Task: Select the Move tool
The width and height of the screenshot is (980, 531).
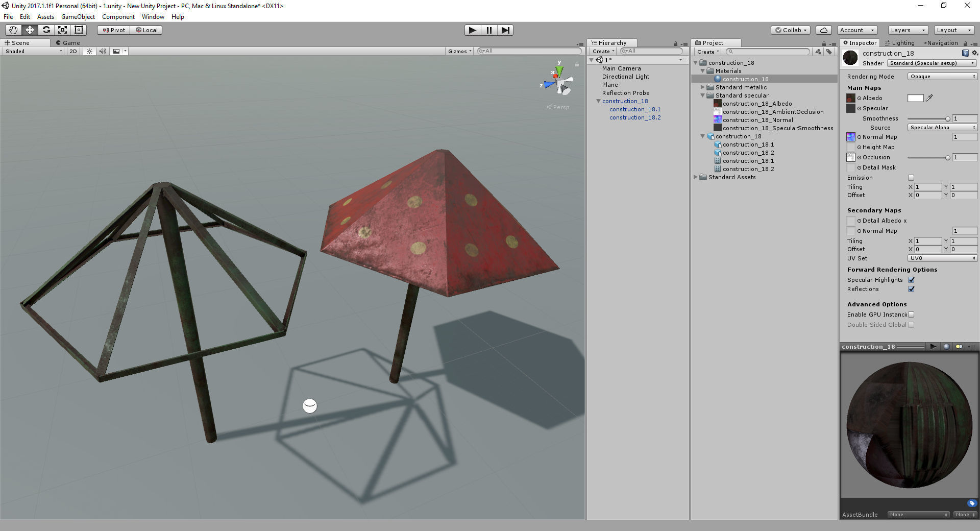Action: (30, 30)
